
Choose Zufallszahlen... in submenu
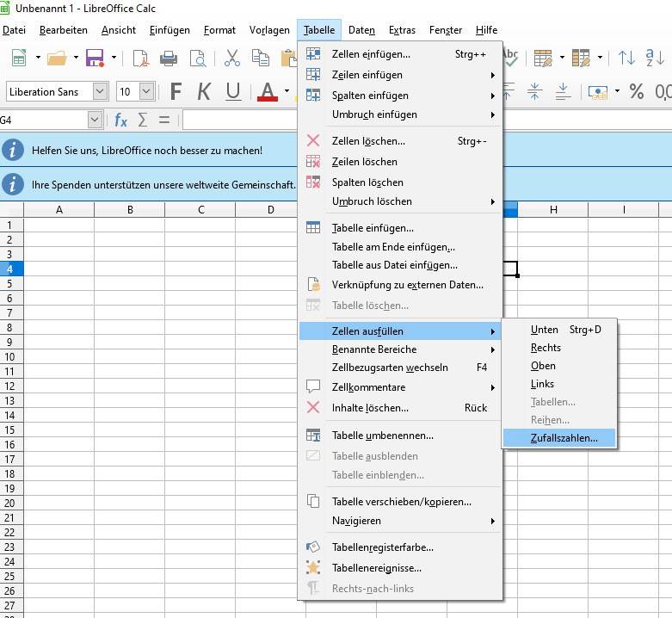[559, 438]
